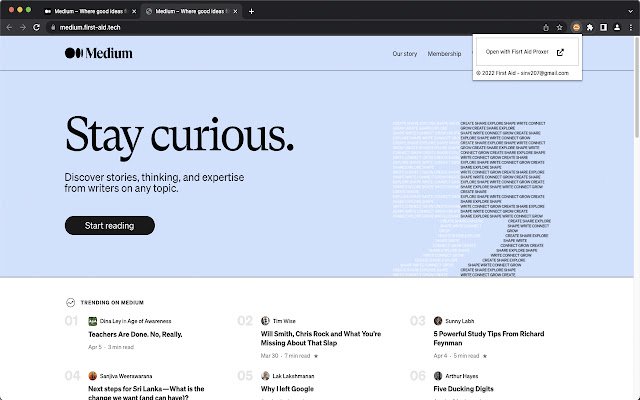Open a new tab with plus
640x400 pixels.
click(251, 11)
